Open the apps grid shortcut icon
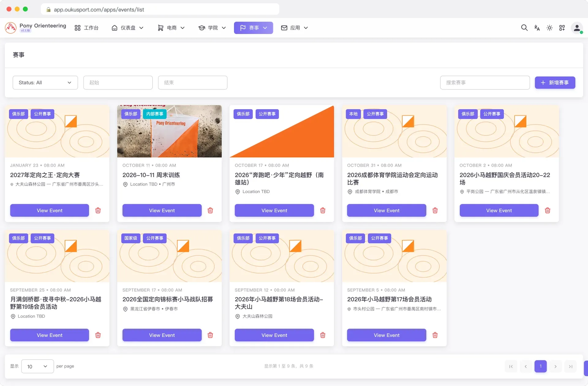This screenshot has width=588, height=386. pyautogui.click(x=562, y=28)
